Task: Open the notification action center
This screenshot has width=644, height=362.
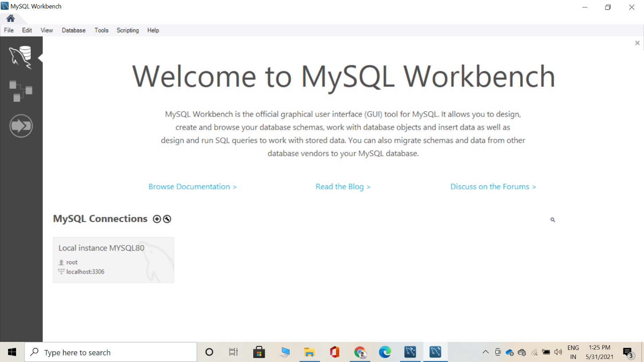Action: click(x=628, y=352)
